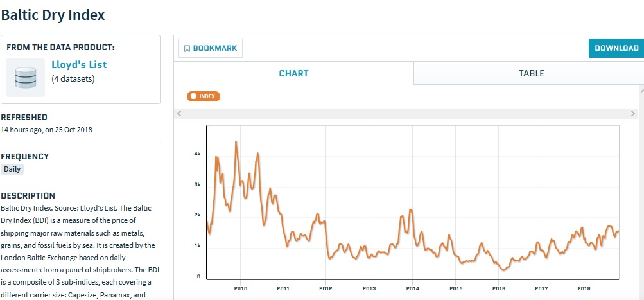Click the up arrow on the vertical scrollbar
The height and width of the screenshot is (300, 644).
(x=641, y=91)
